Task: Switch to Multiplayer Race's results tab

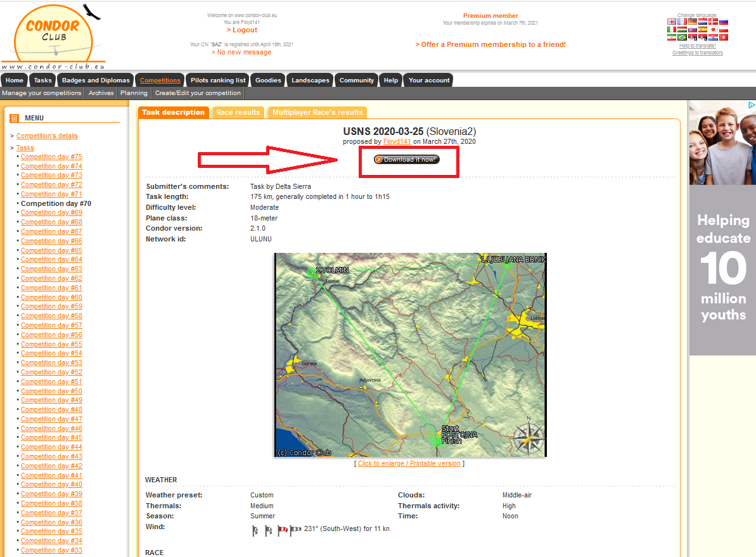Action: [x=317, y=112]
